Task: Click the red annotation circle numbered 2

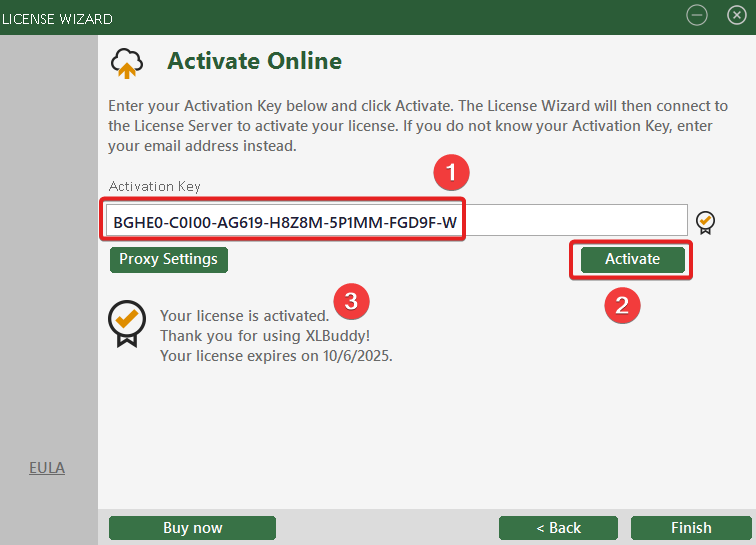Action: (622, 305)
